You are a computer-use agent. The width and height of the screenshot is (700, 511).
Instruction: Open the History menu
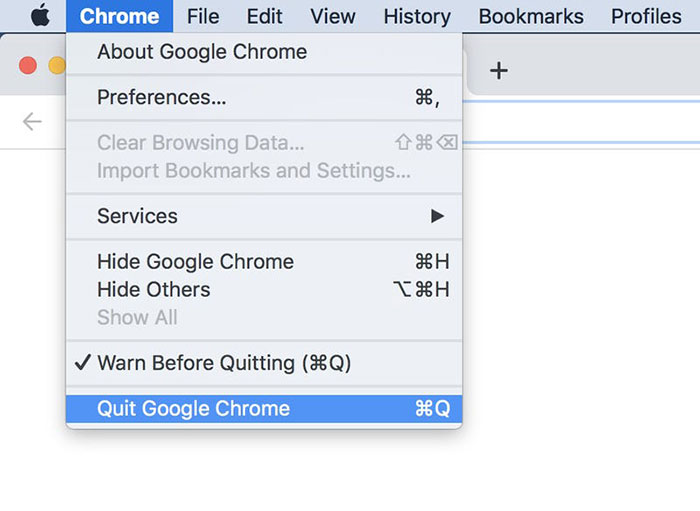(x=417, y=16)
